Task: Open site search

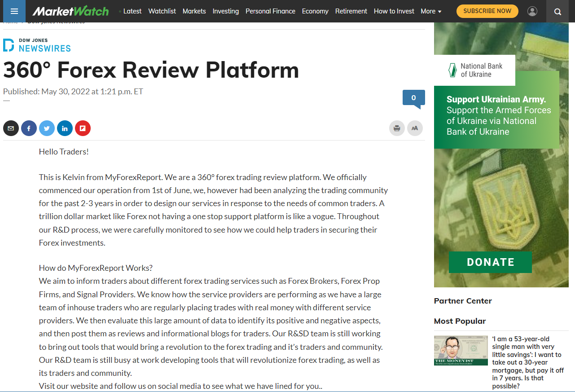Action: pos(557,11)
